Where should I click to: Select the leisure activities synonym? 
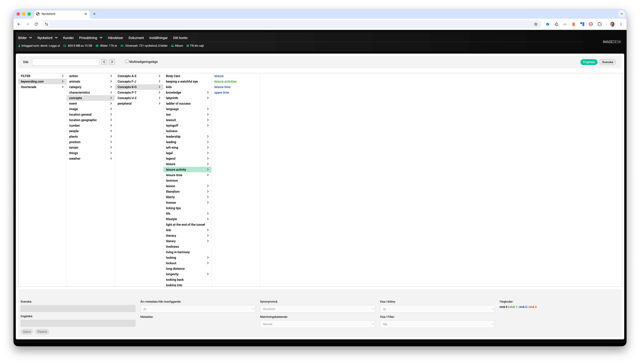point(225,81)
